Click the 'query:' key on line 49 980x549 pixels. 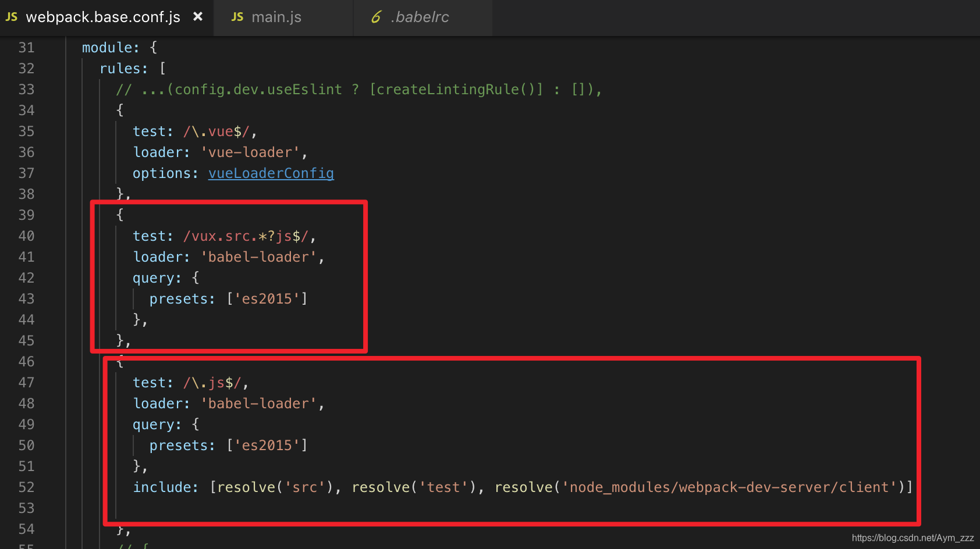pos(157,425)
